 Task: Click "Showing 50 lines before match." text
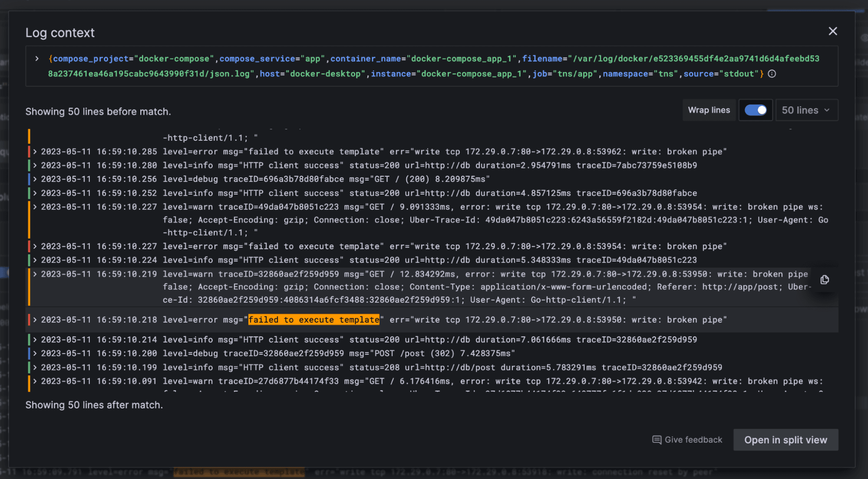point(98,112)
